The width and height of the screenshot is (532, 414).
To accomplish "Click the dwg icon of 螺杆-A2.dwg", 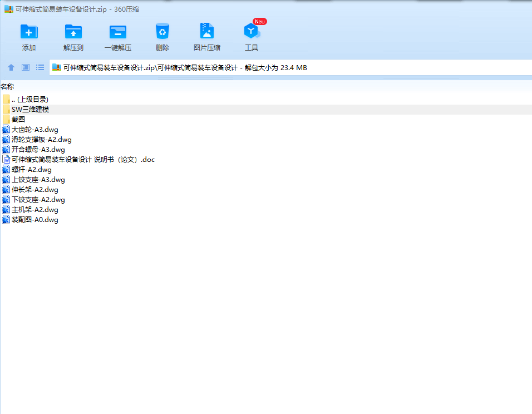I will [6, 169].
